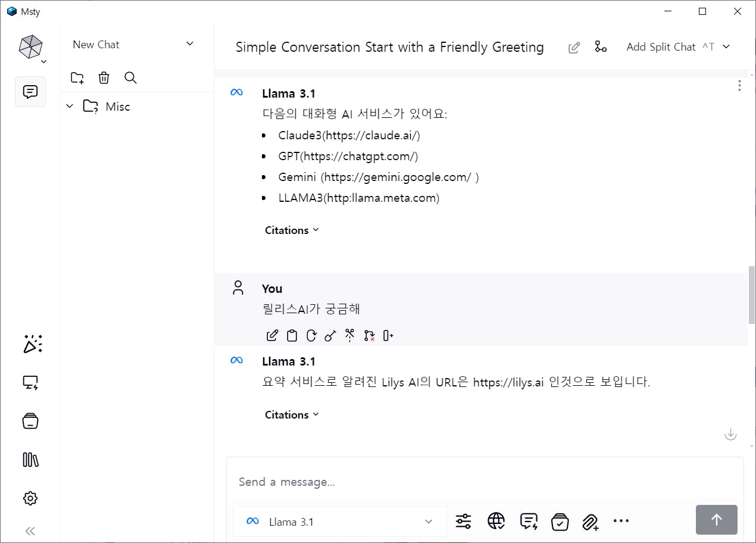The height and width of the screenshot is (543, 756).
Task: Click the monitor icon in left sidebar
Action: [x=30, y=383]
